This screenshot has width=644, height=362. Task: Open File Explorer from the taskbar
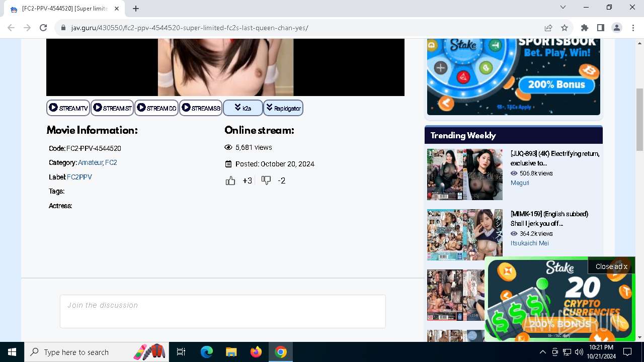[231, 352]
